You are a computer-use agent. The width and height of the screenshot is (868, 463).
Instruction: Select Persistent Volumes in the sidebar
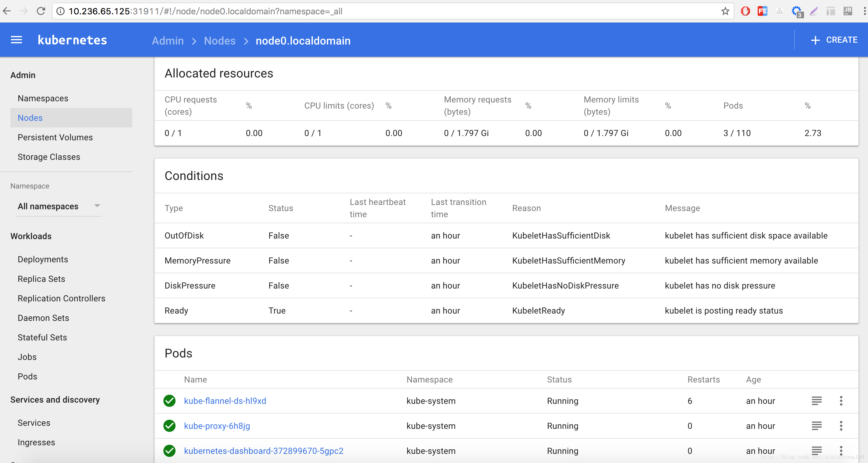pyautogui.click(x=55, y=137)
